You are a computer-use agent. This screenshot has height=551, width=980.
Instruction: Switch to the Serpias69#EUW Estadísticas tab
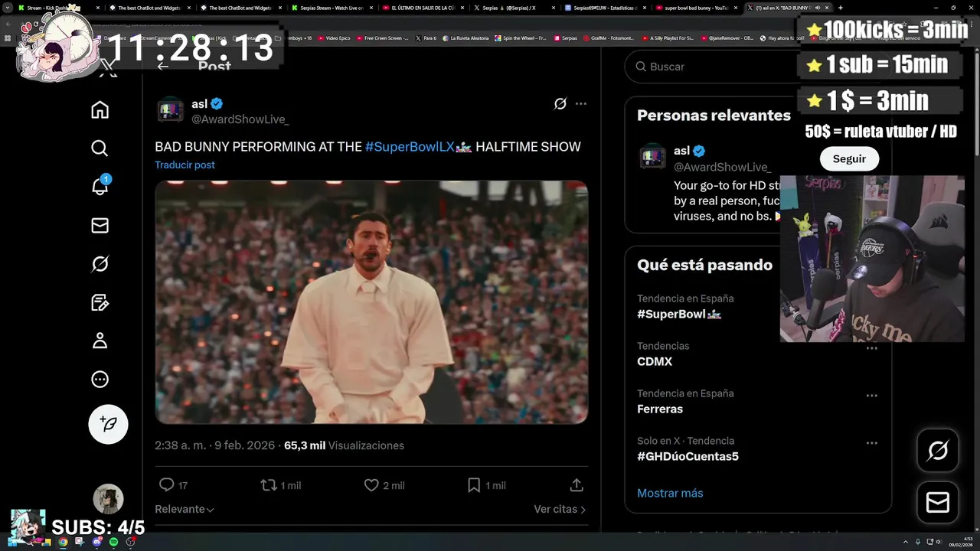point(605,8)
